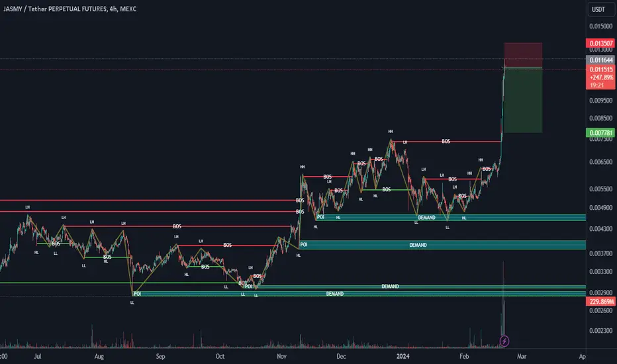Image resolution: width=617 pixels, height=364 pixels.
Task: Click the tall February volume spike bar
Action: pos(503,299)
